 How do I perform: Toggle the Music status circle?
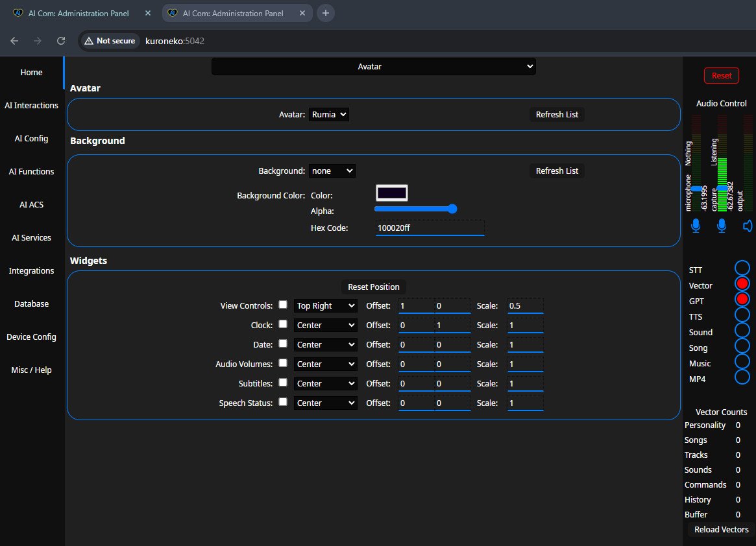[742, 361]
